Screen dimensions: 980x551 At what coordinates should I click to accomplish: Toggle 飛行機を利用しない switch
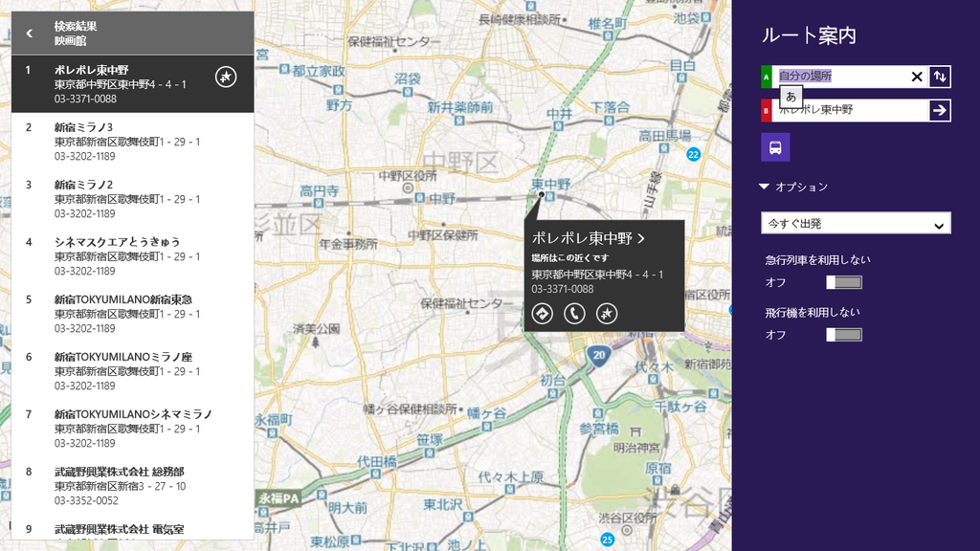coord(844,335)
